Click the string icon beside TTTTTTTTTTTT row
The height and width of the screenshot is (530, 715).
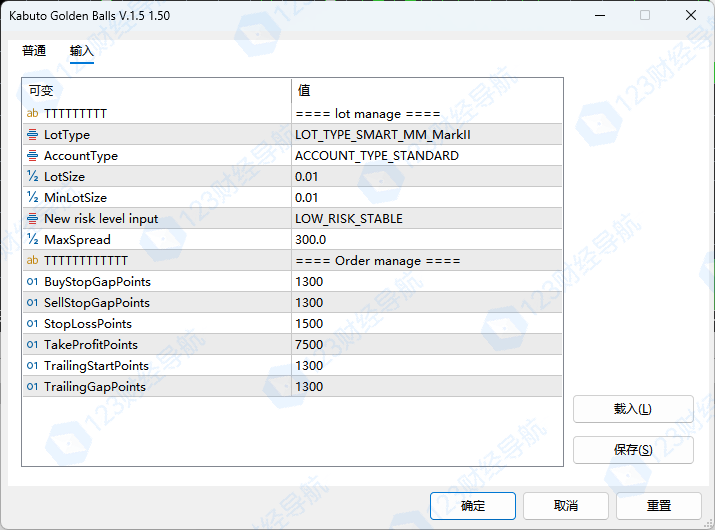tap(32, 260)
